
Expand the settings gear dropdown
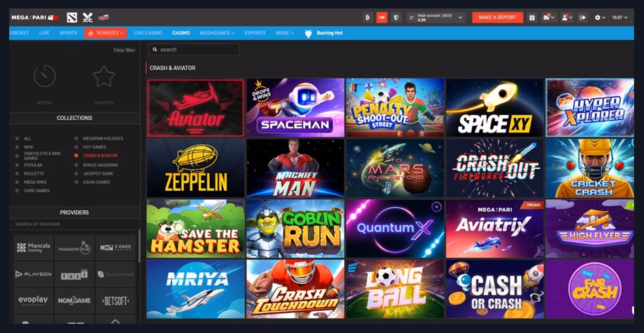[x=600, y=17]
